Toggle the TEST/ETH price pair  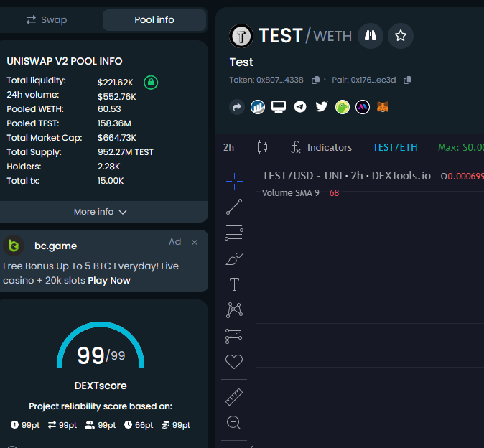click(395, 147)
